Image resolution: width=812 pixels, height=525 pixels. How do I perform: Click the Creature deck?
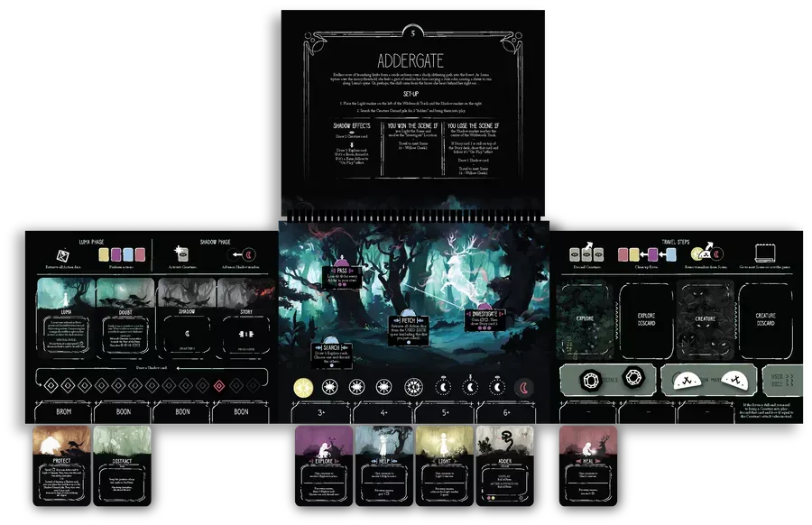pyautogui.click(x=705, y=320)
